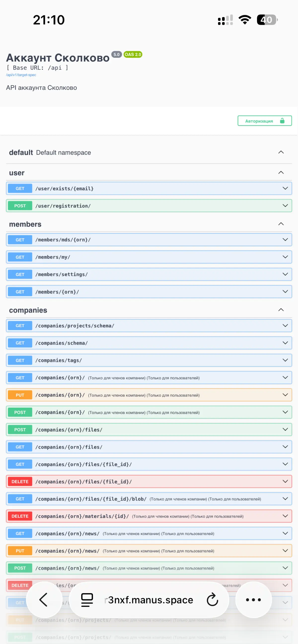
Task: Select /members/mds/{orn}/ path text
Action: coord(63,240)
